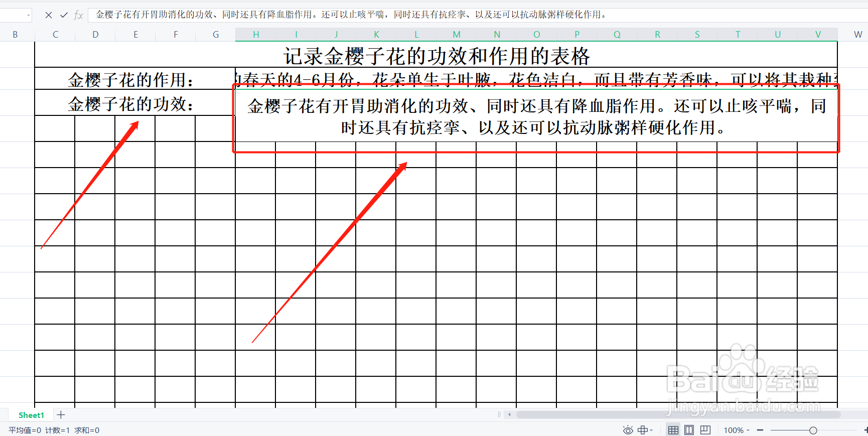This screenshot has width=868, height=436.
Task: Click the sheet tab split handle
Action: point(499,414)
